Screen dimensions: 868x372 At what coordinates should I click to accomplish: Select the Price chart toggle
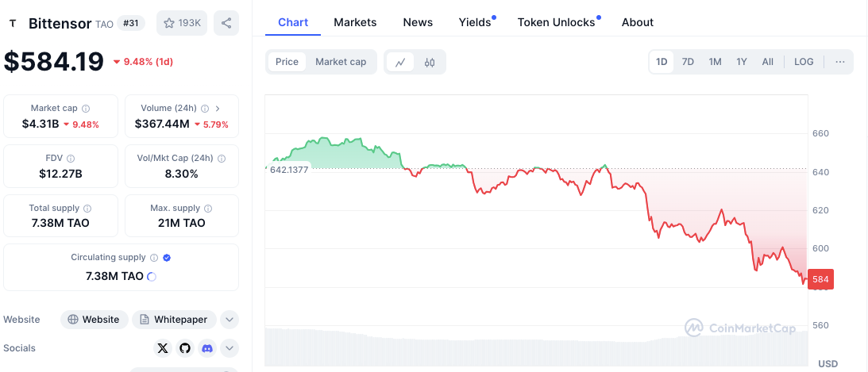click(x=287, y=62)
